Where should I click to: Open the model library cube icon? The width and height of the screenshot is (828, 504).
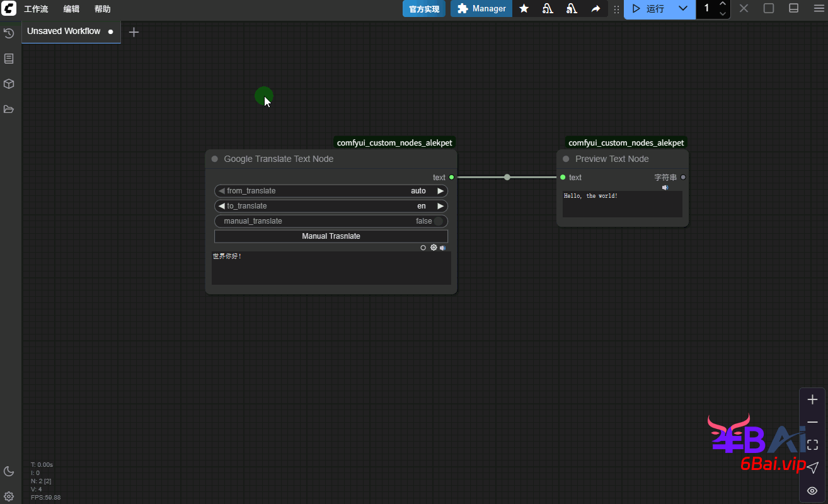tap(9, 84)
